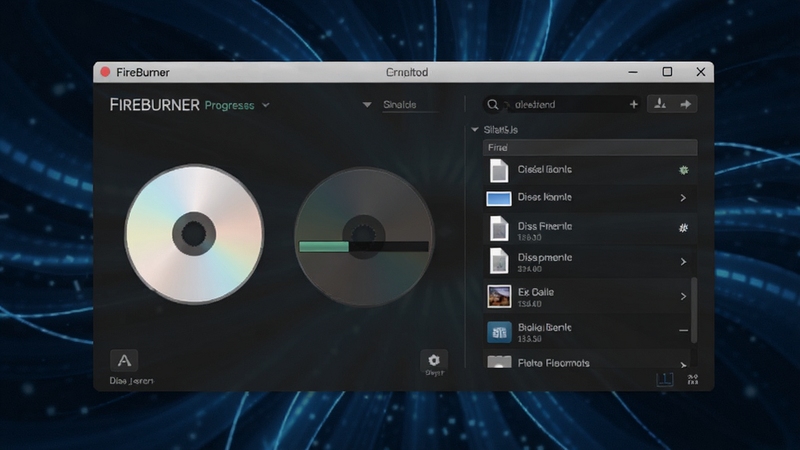Click the grid view icon at bottom right
This screenshot has width=800, height=450.
pos(692,379)
